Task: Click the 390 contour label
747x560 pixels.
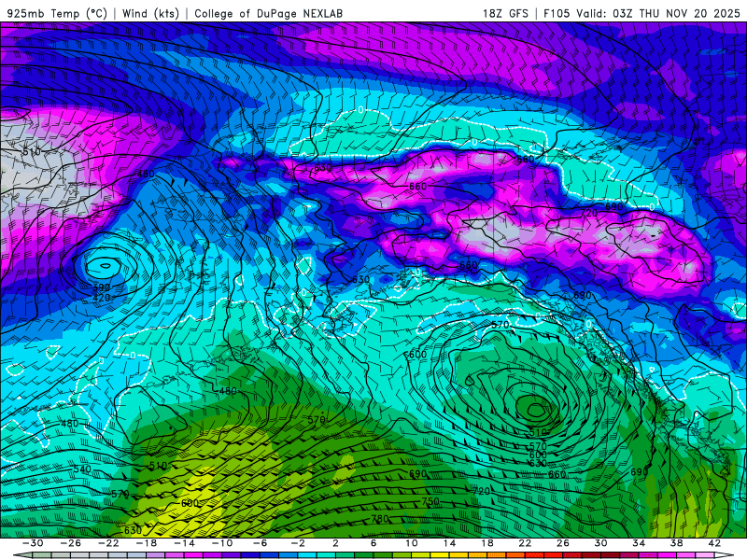Action: [x=101, y=287]
